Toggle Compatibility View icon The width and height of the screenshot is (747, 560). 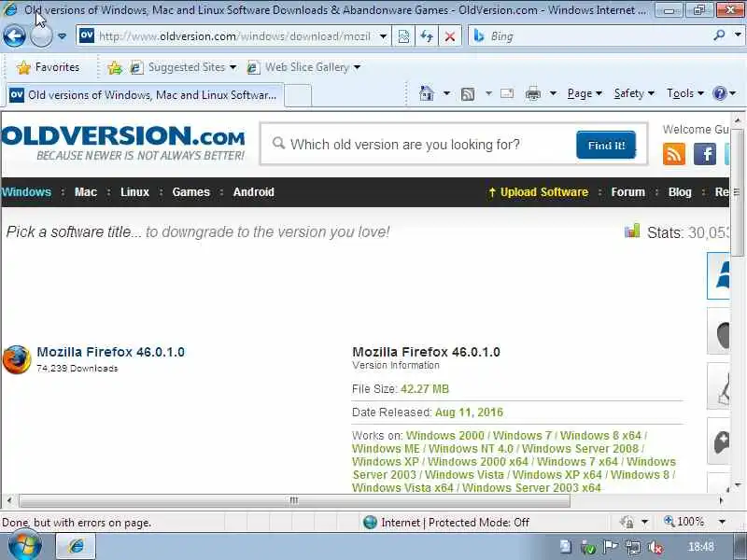pos(403,36)
